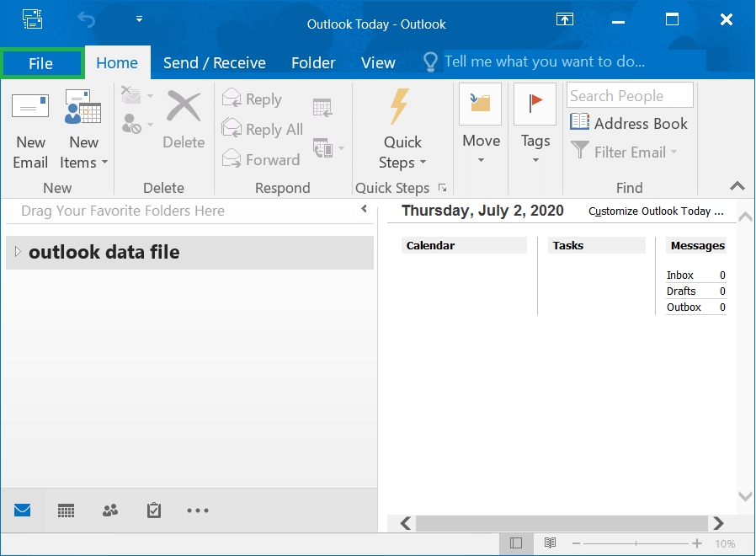
Task: Click the New Email icon
Action: pyautogui.click(x=30, y=130)
